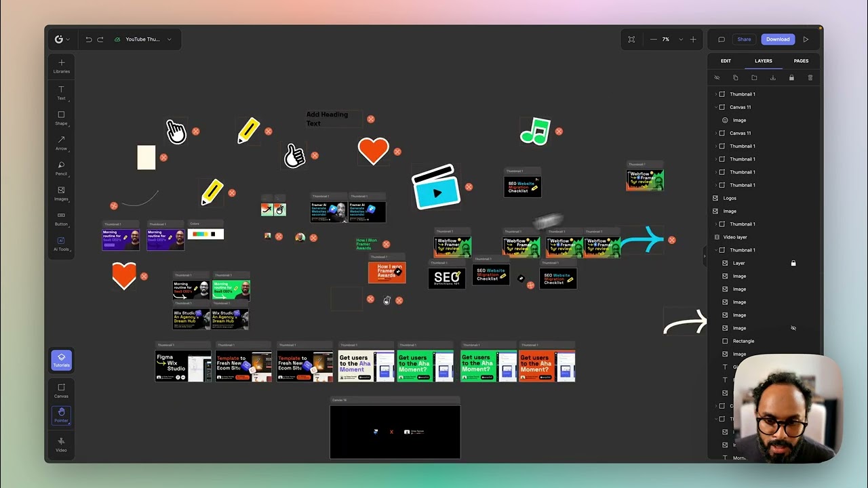Image resolution: width=868 pixels, height=488 pixels.
Task: Select the orange How I won Framer Awards thumbnail
Action: click(x=387, y=272)
